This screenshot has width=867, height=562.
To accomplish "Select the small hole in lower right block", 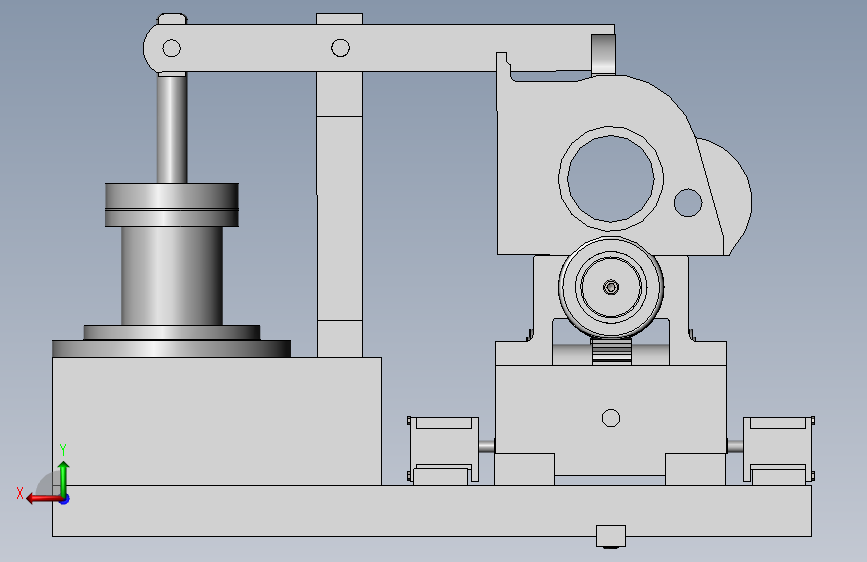I will (610, 418).
